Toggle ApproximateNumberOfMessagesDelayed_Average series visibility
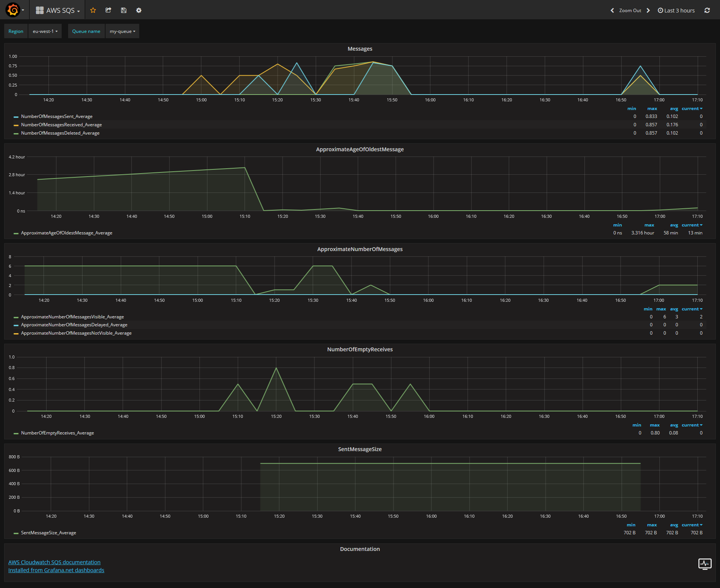 (74, 325)
